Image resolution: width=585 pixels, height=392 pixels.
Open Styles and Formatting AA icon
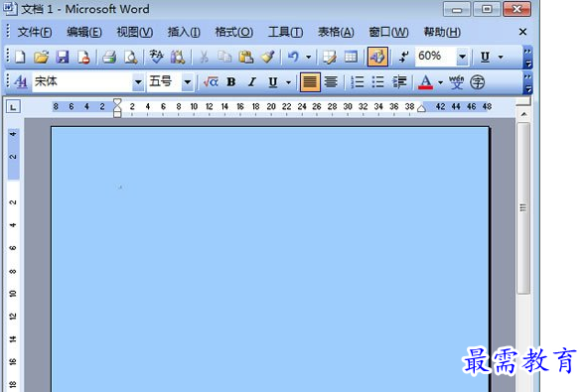click(21, 81)
